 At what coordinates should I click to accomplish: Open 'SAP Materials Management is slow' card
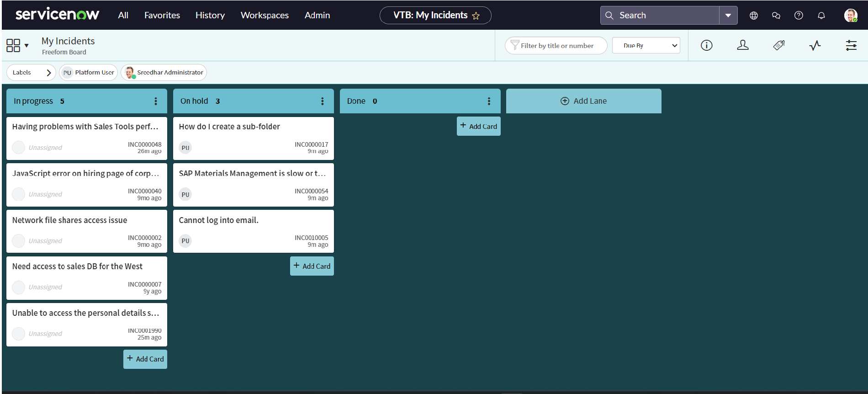(254, 185)
